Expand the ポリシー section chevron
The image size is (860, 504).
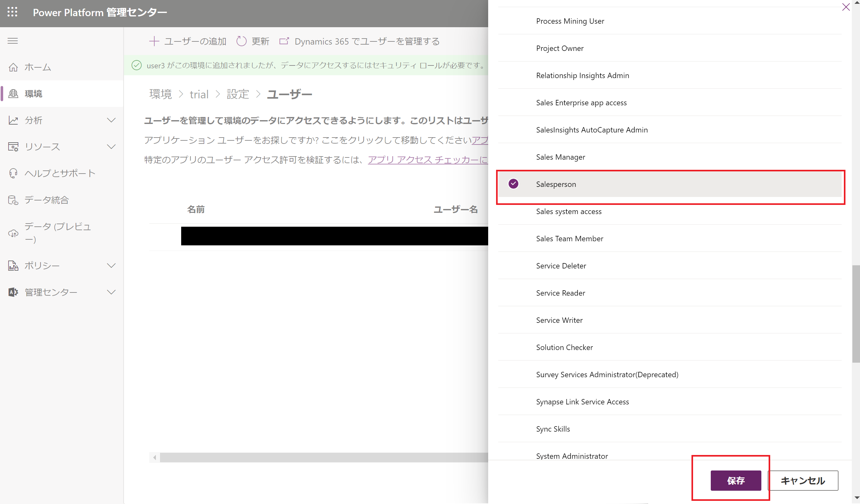tap(111, 266)
